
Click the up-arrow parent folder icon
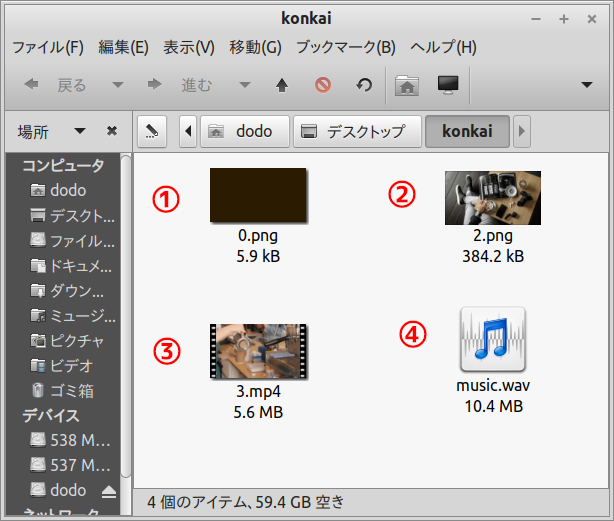point(282,86)
